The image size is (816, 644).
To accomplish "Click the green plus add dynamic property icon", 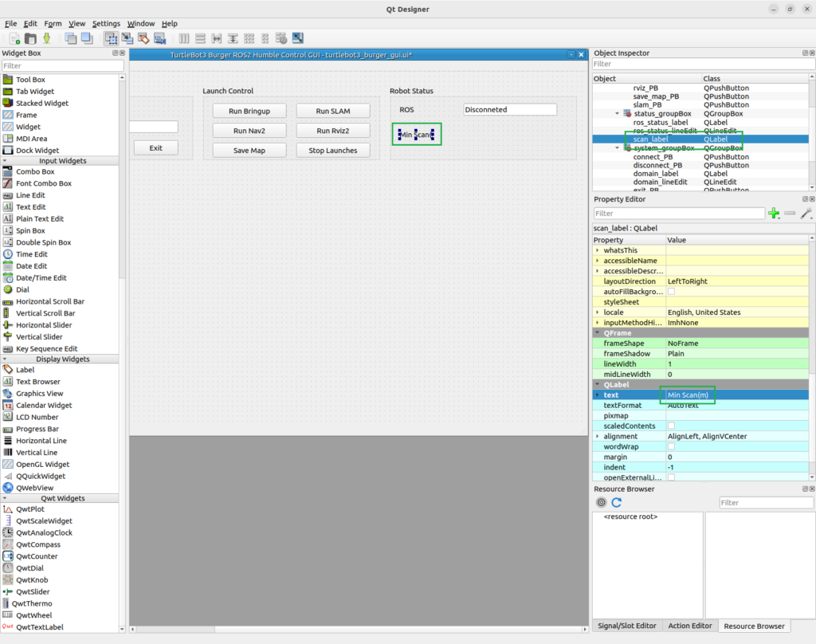I will (x=774, y=214).
